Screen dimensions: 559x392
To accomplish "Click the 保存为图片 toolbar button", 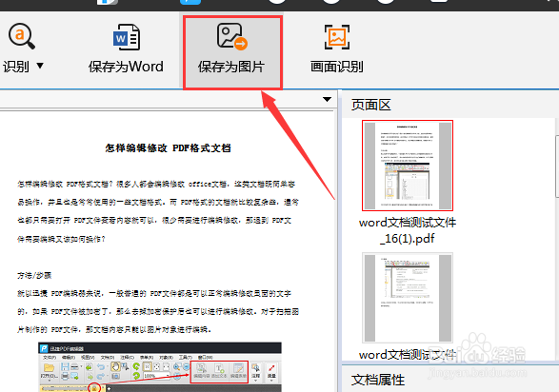I will click(x=232, y=52).
